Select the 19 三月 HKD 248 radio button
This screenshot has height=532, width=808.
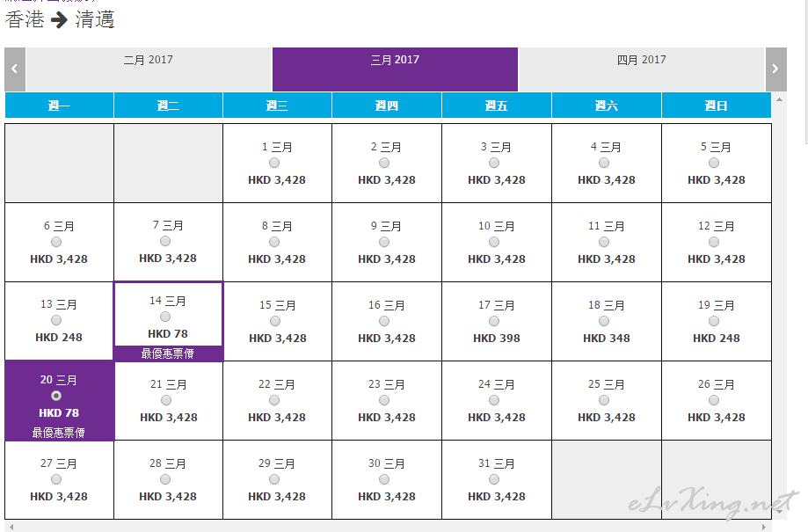point(714,321)
